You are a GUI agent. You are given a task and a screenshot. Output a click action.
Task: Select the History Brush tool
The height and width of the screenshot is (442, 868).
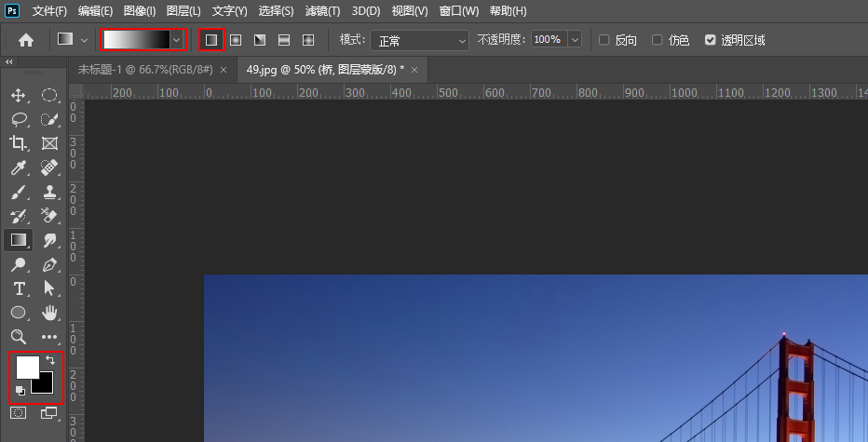(x=19, y=216)
